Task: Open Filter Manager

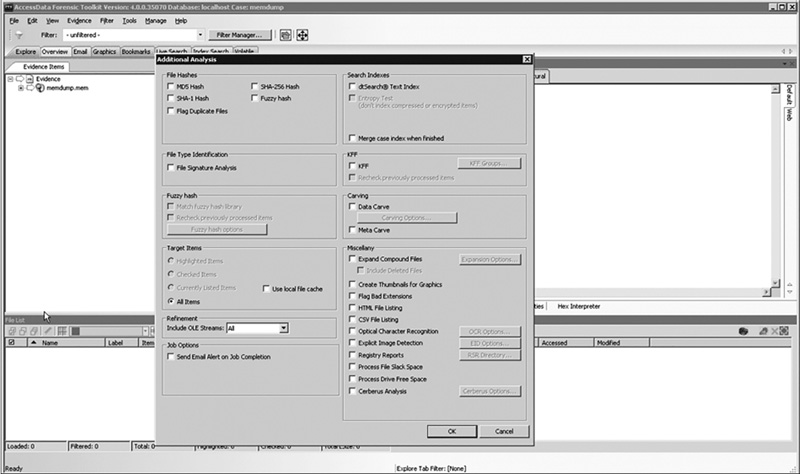Action: (x=239, y=35)
